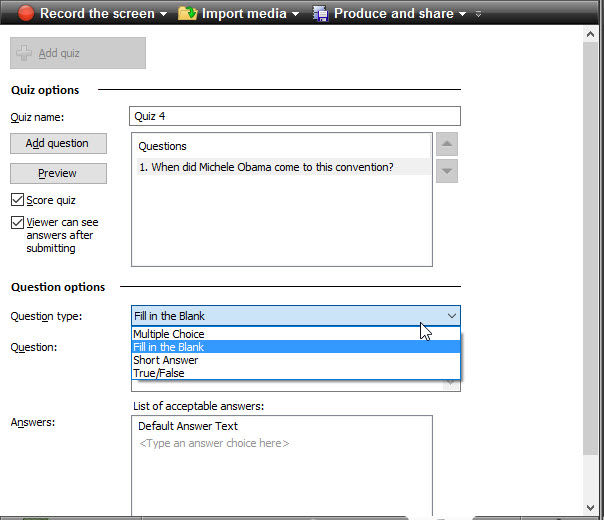Click the Produce and share icon
Viewport: 604px width, 520px height.
pos(320,13)
